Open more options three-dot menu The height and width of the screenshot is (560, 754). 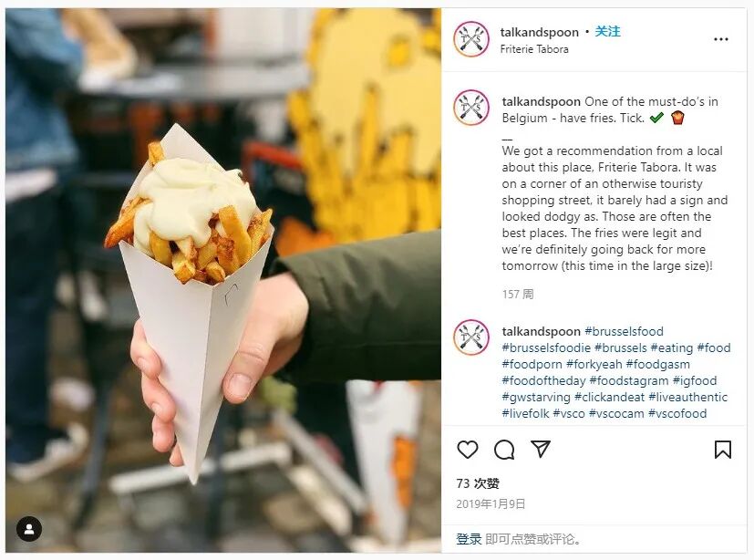[x=721, y=39]
